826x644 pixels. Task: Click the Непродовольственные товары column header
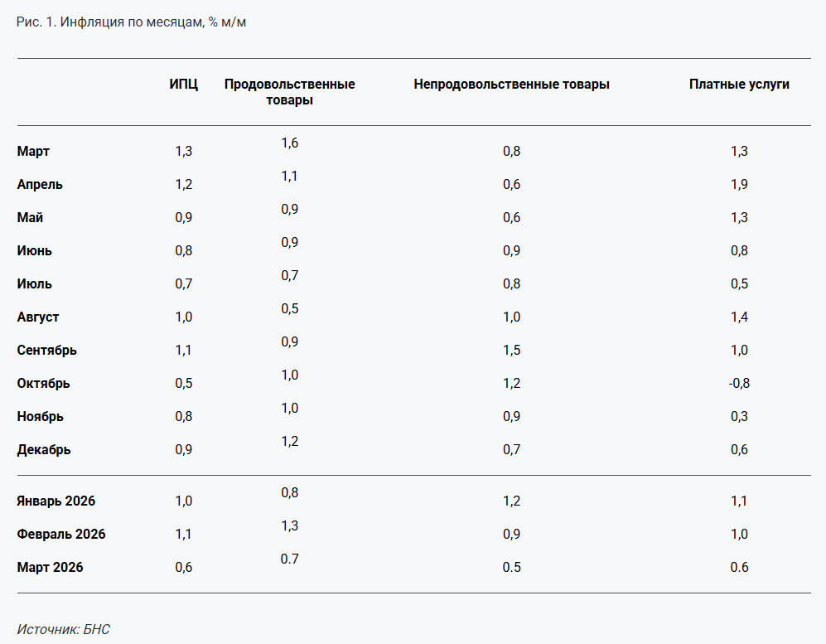511,85
